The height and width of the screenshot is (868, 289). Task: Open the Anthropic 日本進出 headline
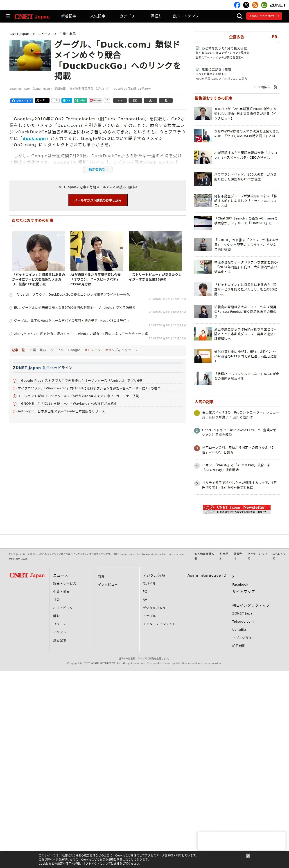[x=61, y=411]
